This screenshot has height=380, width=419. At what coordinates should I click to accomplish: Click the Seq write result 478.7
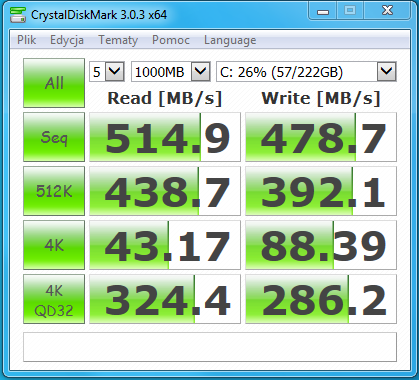coord(321,137)
